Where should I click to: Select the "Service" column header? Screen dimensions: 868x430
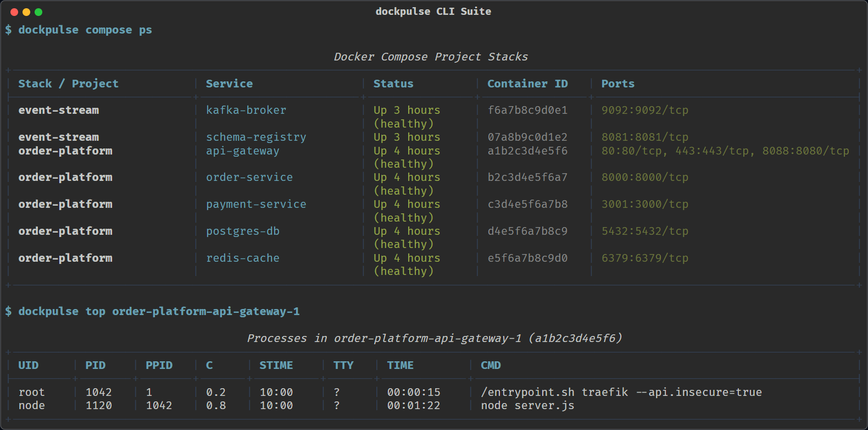[229, 84]
